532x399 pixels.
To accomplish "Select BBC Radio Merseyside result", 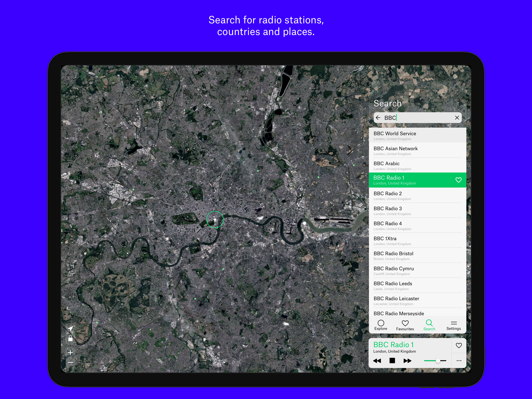I will (417, 312).
